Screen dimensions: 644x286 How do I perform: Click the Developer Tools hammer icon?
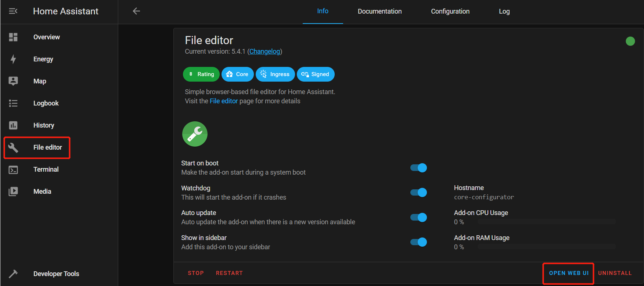pos(13,274)
